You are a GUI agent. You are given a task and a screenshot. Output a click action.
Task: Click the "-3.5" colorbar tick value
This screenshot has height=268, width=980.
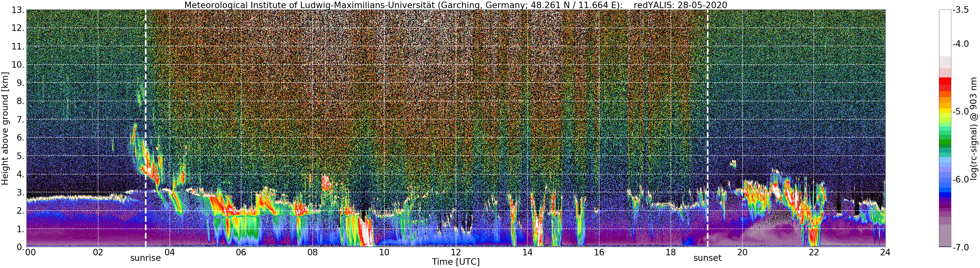pos(960,10)
